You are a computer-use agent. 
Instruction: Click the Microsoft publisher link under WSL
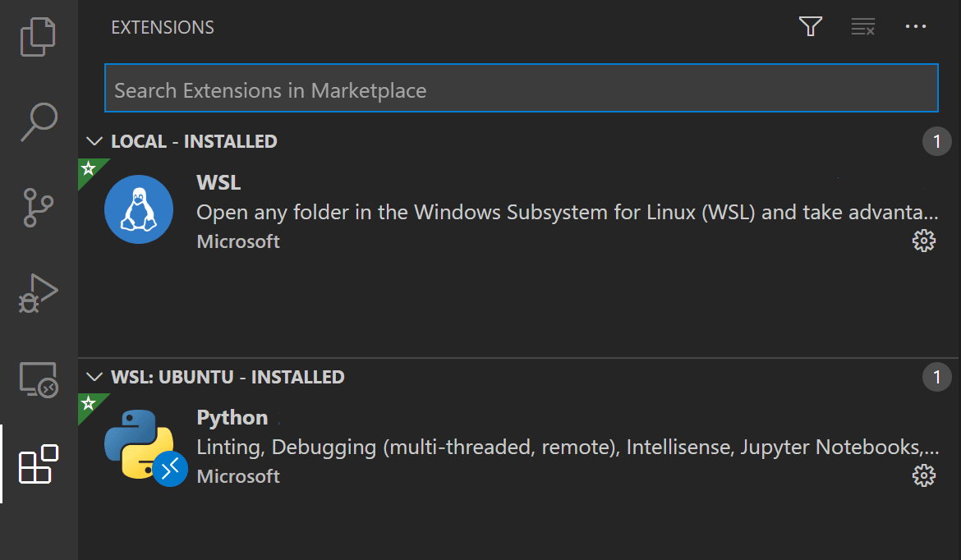238,241
